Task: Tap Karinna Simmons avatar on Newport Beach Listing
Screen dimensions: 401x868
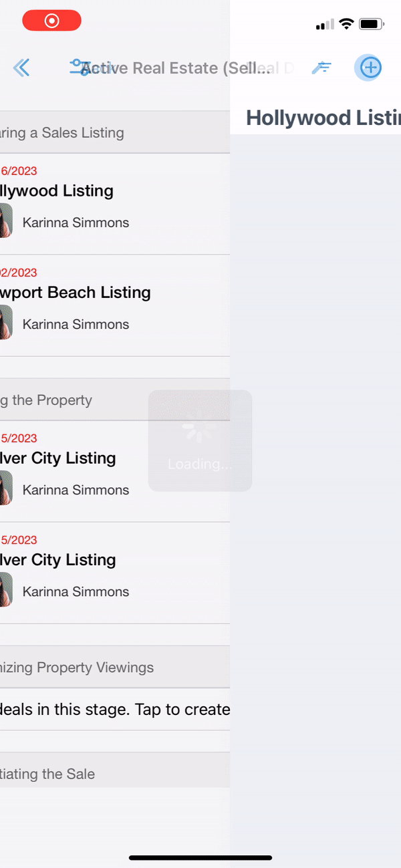Action: point(5,323)
